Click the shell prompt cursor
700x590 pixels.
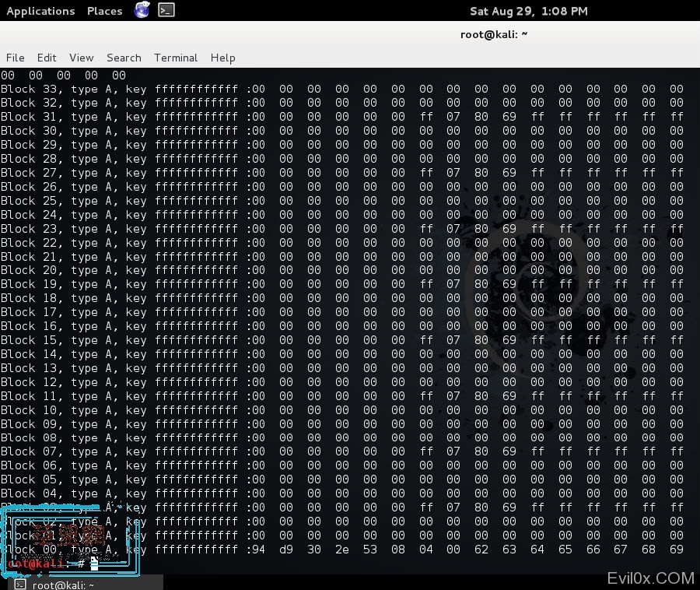click(x=94, y=563)
